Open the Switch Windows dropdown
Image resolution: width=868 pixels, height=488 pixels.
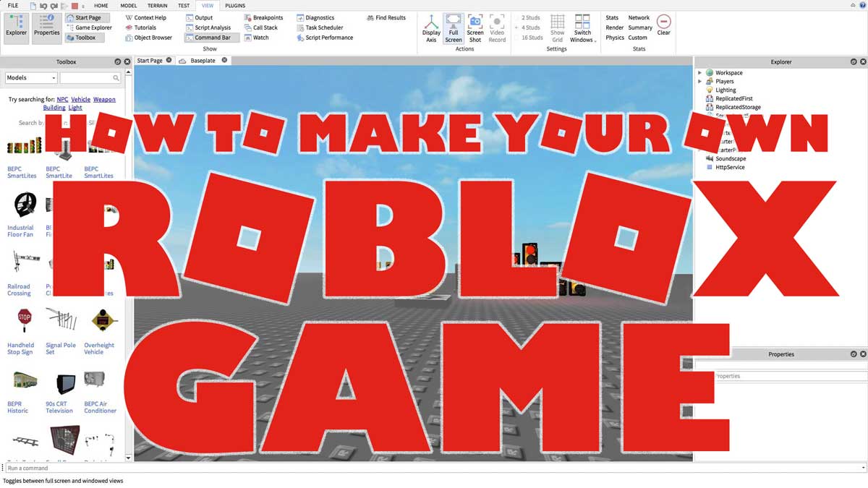pos(582,28)
